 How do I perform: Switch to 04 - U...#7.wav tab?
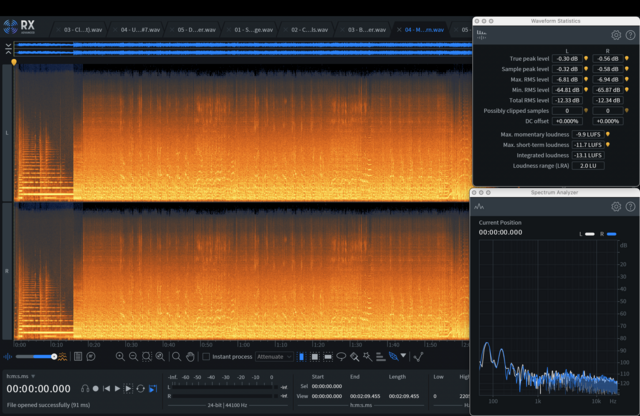point(140,30)
